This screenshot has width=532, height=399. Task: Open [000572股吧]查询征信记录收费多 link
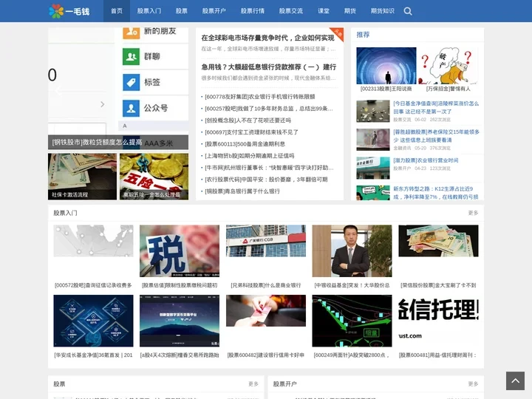tap(93, 285)
